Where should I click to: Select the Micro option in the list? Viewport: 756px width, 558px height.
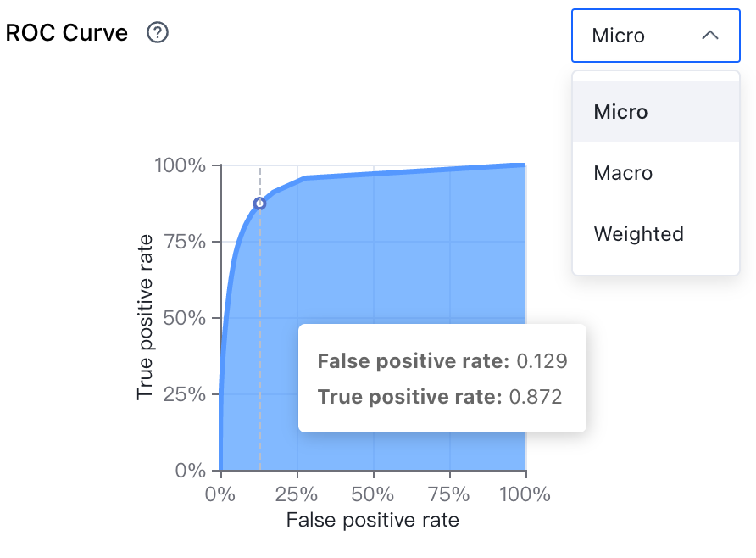656,112
